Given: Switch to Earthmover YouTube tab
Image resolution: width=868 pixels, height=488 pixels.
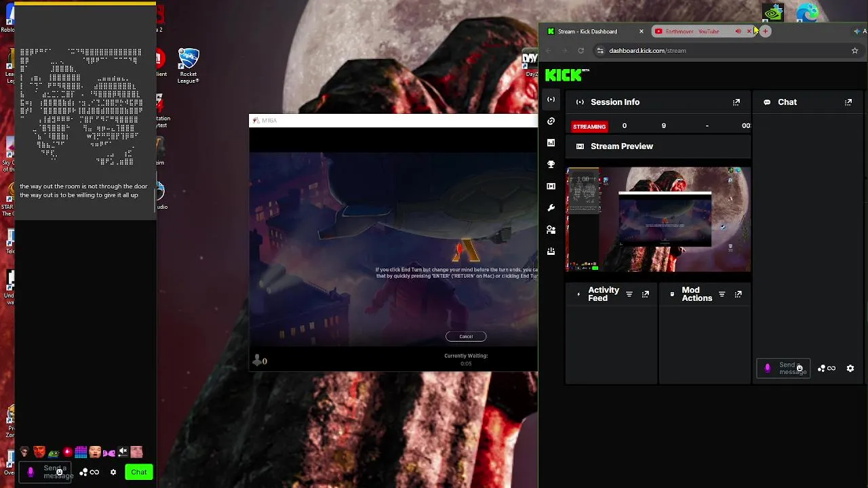Looking at the screenshot, I should point(692,31).
